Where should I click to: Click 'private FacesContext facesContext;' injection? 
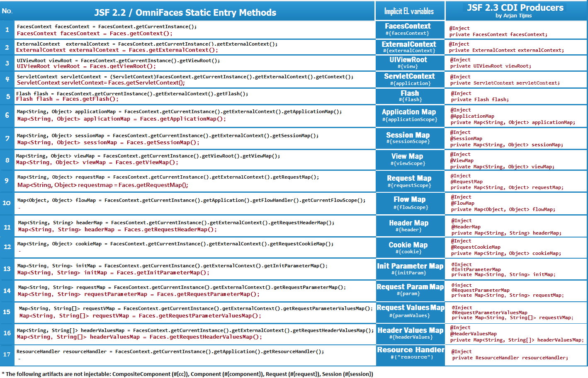point(498,34)
